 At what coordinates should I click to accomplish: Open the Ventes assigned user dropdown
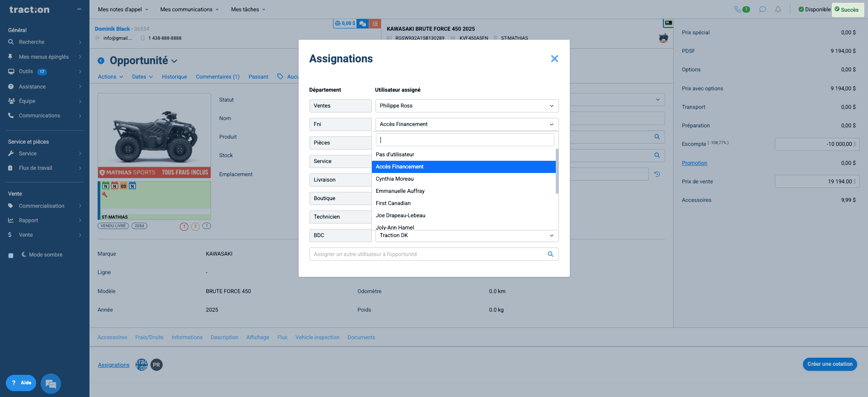(x=467, y=106)
